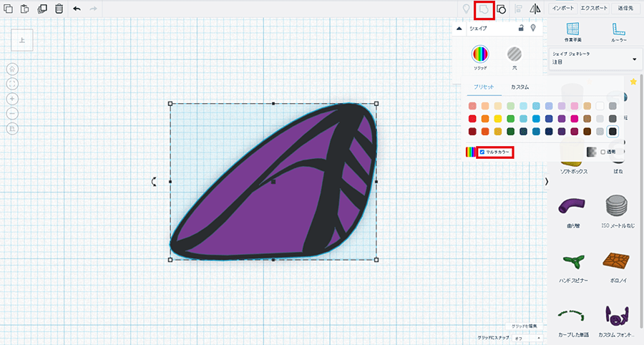Click the 送信先 button
This screenshot has width=644, height=345.
click(625, 8)
